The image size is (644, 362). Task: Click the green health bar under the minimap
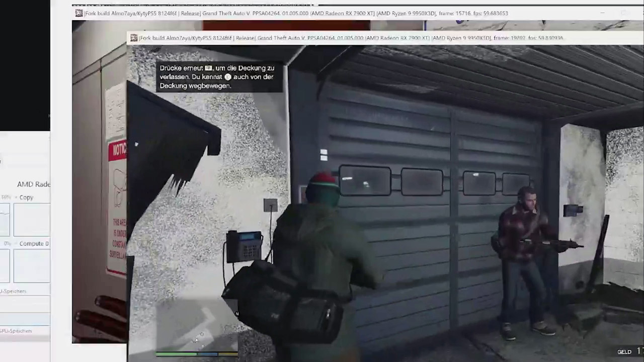click(176, 354)
